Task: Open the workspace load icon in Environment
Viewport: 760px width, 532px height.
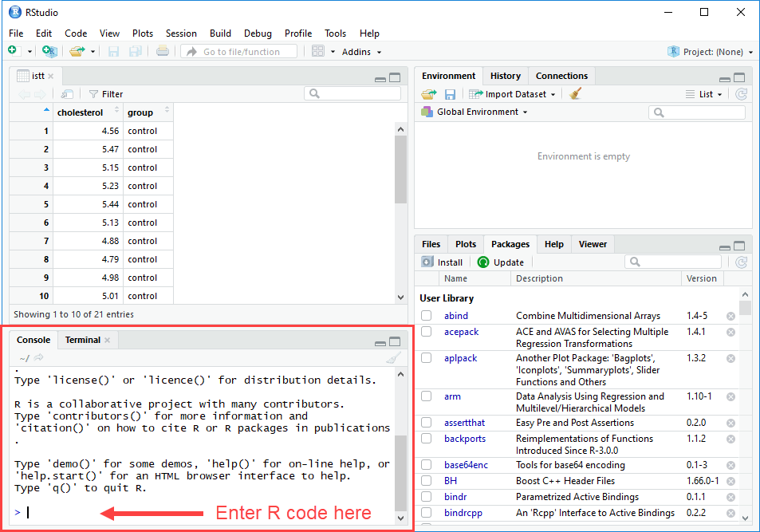Action: coord(428,93)
